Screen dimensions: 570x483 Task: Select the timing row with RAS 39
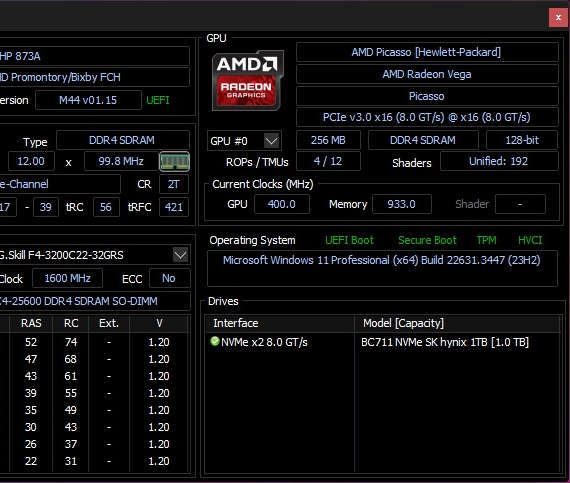[95, 393]
